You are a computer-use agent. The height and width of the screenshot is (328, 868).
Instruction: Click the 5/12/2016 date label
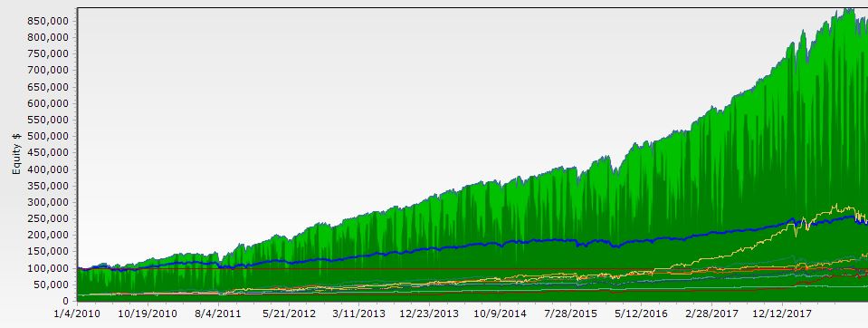(x=641, y=314)
